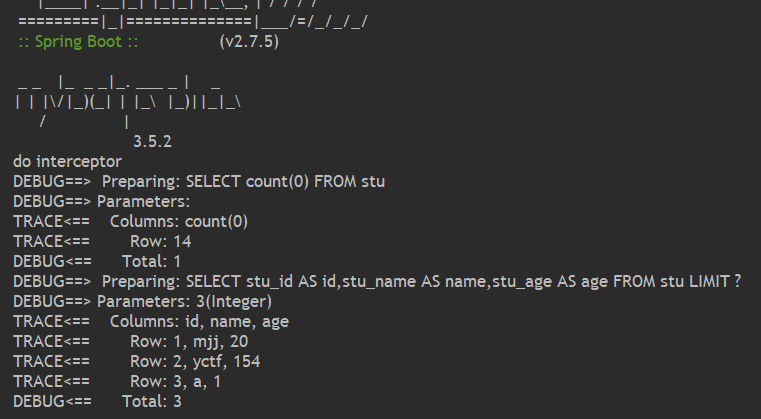Click the Spring ASCII banner equals line
The width and height of the screenshot is (761, 419).
pos(193,22)
